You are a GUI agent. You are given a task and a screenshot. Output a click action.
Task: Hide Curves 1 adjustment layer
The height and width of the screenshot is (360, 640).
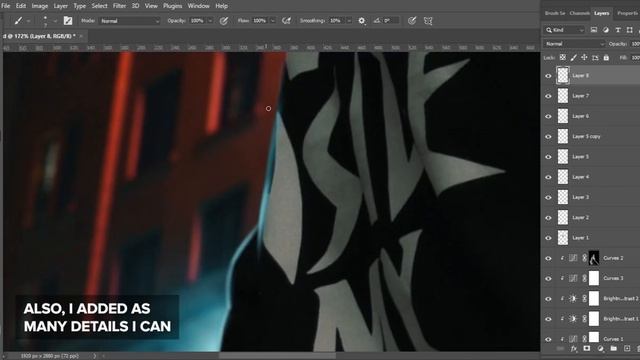click(x=548, y=339)
